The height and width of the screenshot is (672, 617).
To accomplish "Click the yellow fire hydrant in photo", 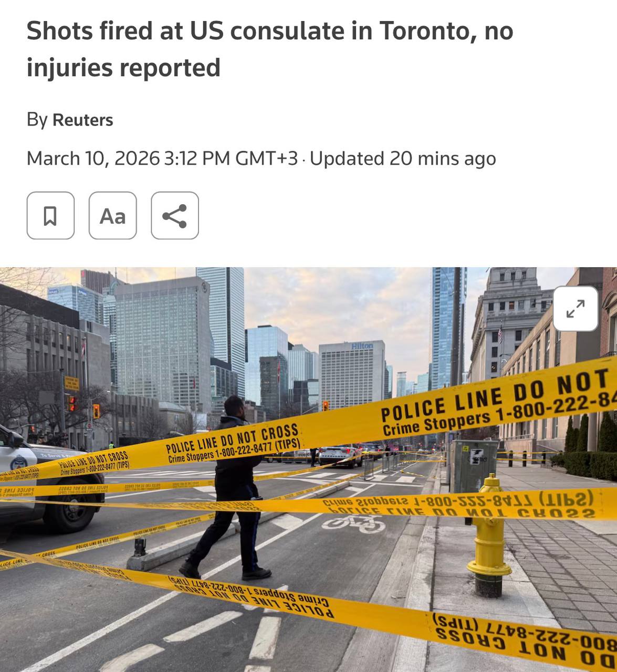I will tap(489, 535).
